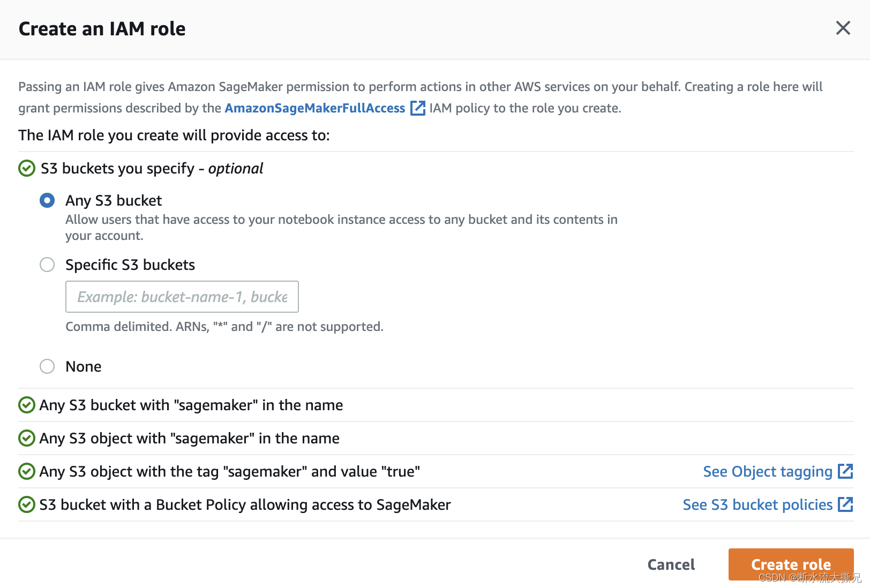
Task: Click checkmark icon for Bucket Policy allowing access
Action: pyautogui.click(x=27, y=504)
